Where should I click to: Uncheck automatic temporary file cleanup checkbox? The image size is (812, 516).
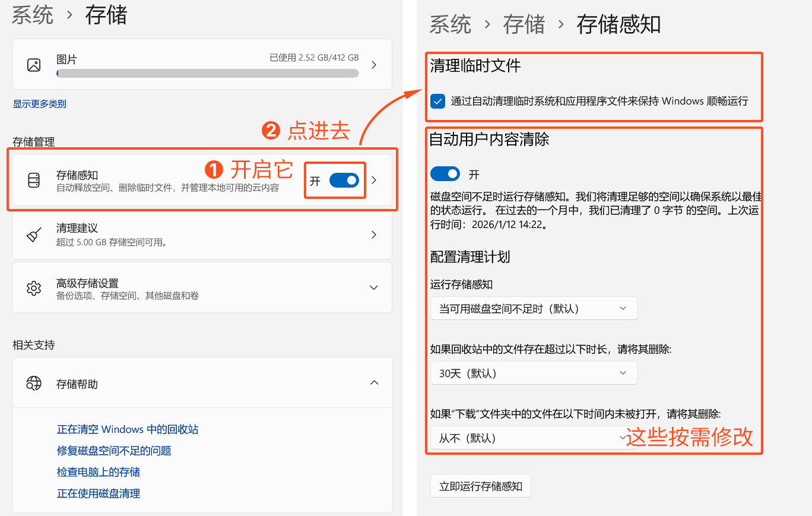click(x=437, y=101)
